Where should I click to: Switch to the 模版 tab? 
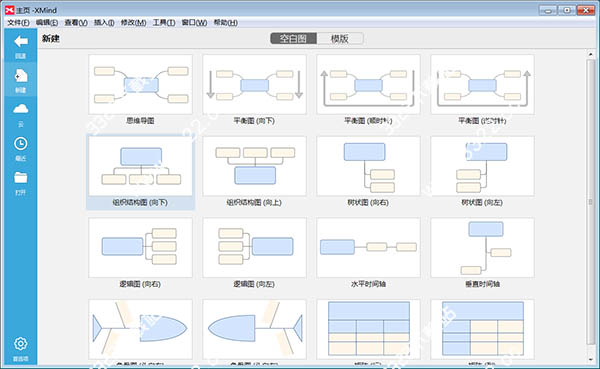340,39
